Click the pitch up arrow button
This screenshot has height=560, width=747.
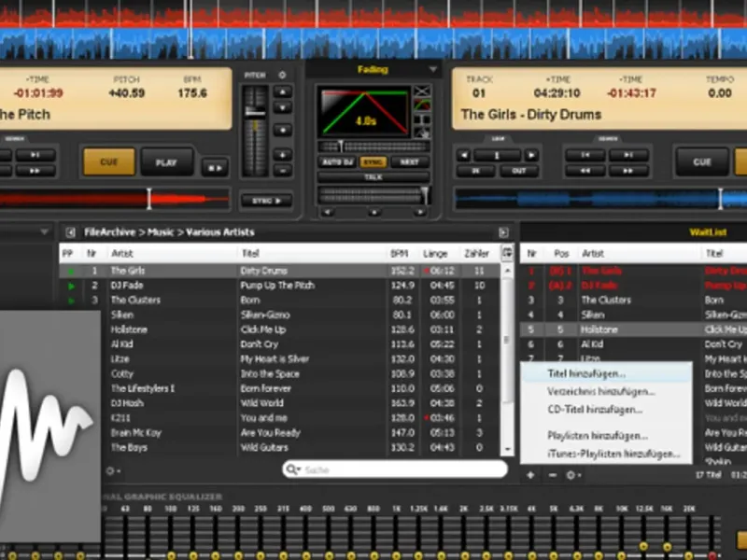(x=283, y=91)
